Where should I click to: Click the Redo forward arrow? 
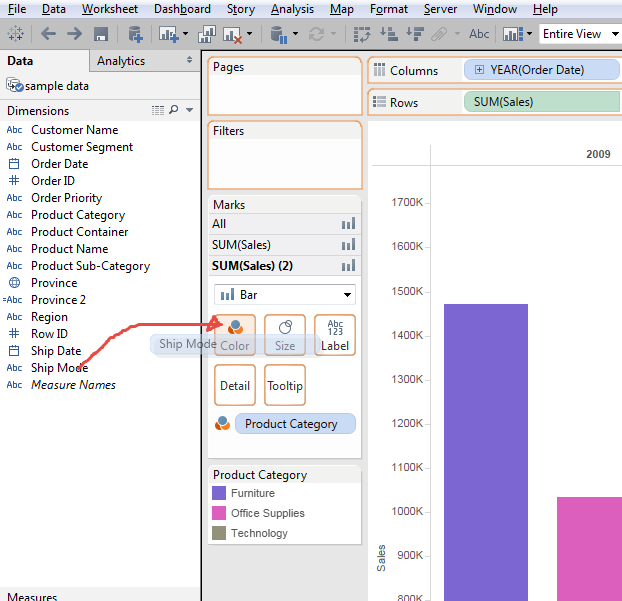(x=75, y=34)
